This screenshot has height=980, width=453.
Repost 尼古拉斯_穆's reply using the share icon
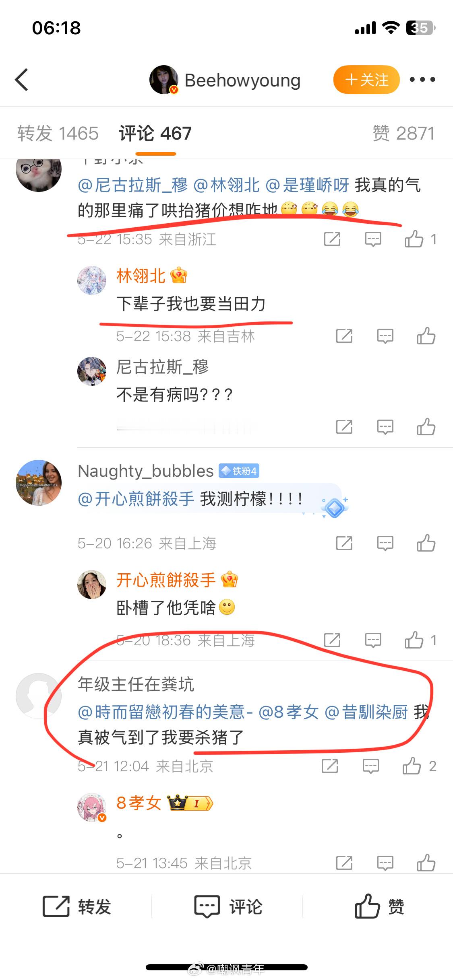pyautogui.click(x=344, y=427)
